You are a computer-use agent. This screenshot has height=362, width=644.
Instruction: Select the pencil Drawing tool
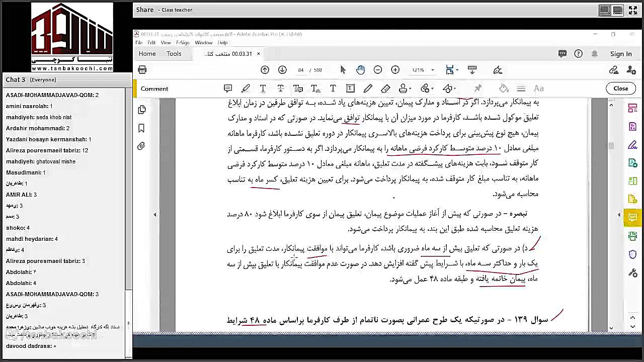[x=368, y=88]
